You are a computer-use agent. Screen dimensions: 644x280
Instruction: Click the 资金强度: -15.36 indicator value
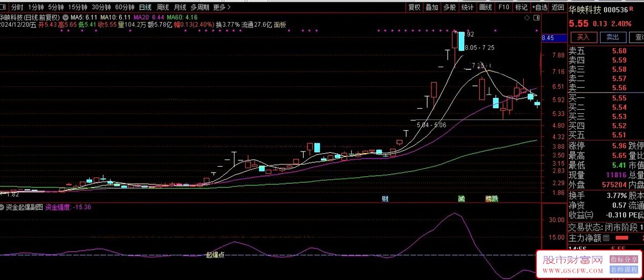(67, 206)
